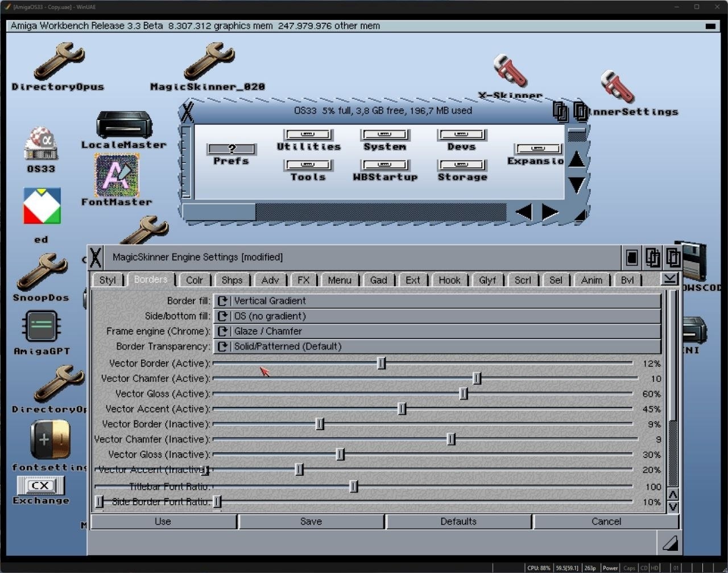Open the DirectoryOpus desktop icon at top
The width and height of the screenshot is (728, 573).
(59, 61)
